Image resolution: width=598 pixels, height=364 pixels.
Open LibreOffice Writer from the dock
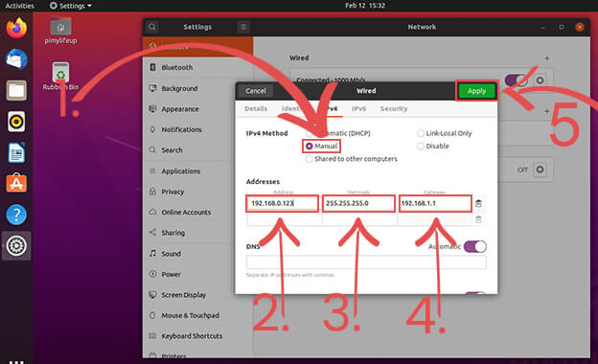point(16,153)
